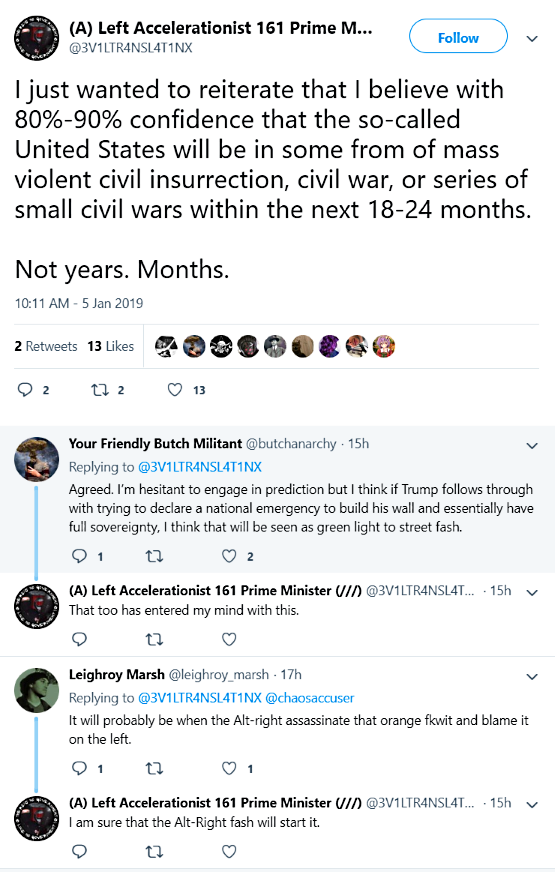555x872 pixels.
Task: Reply to the 'That too has entered my mind' tweet
Action: [80, 639]
